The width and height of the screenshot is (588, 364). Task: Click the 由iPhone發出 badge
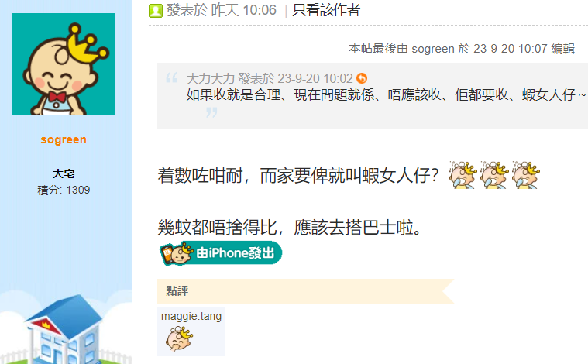click(x=221, y=253)
